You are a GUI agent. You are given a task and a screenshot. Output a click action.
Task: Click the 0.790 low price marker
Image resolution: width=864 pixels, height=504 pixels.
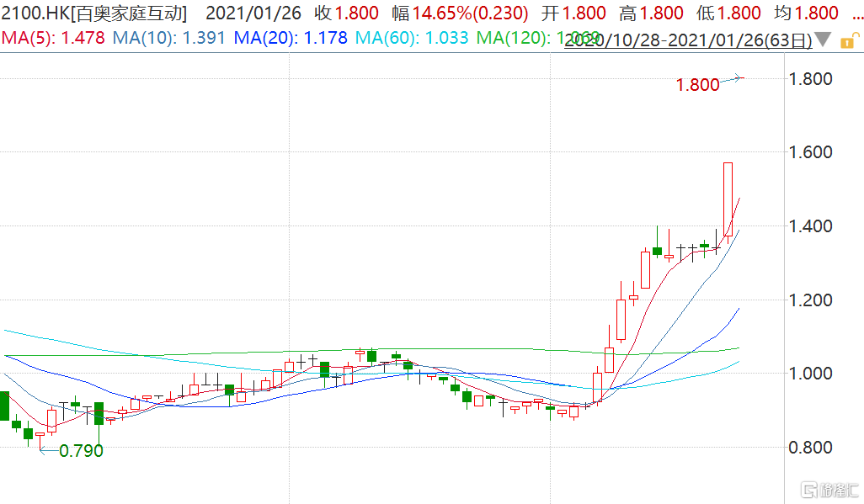(81, 451)
